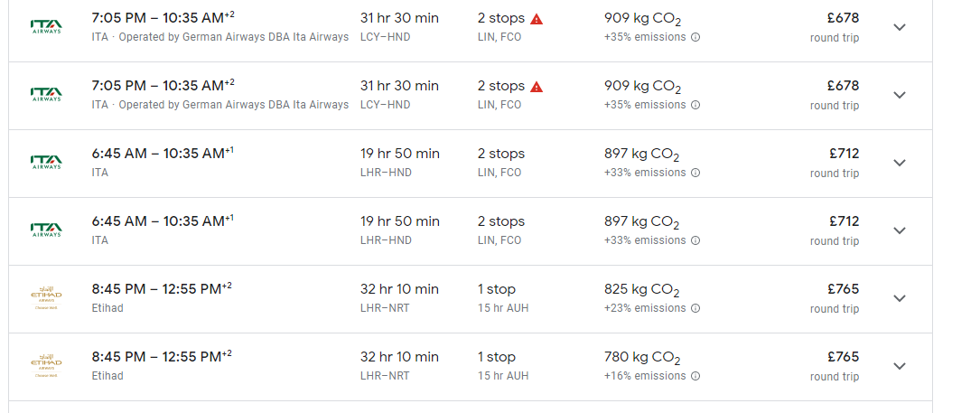
Task: Expand the Etihad flight with 825 kg CO2
Action: point(900,298)
